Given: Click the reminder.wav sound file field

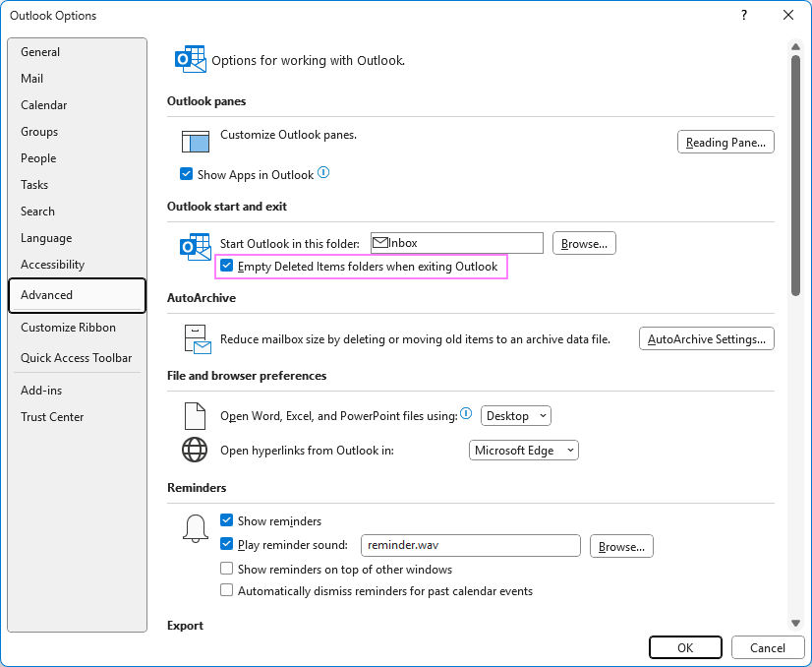Looking at the screenshot, I should (x=471, y=545).
